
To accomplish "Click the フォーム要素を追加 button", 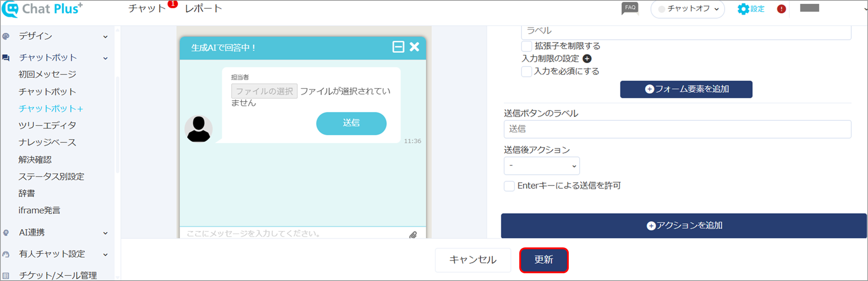I will 686,89.
